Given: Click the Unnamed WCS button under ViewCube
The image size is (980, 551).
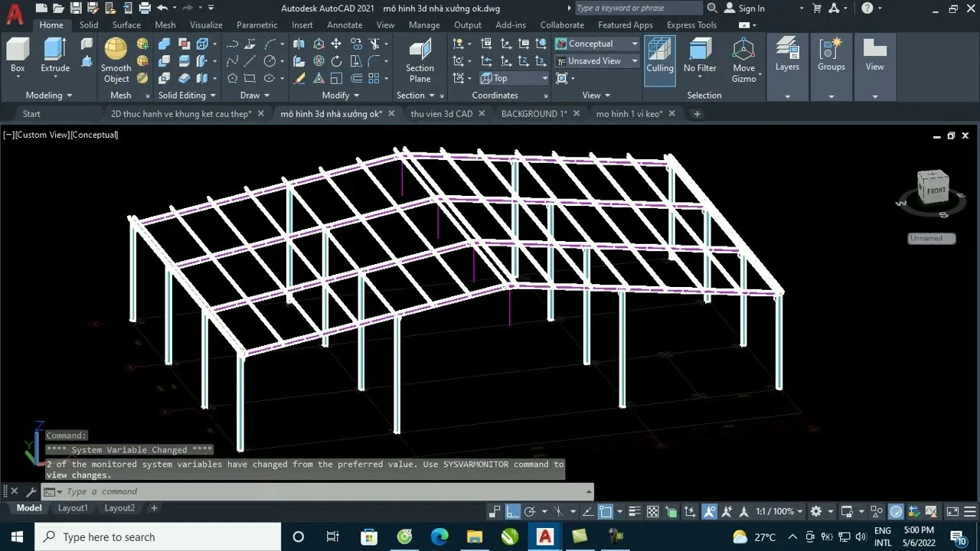Looking at the screenshot, I should [931, 238].
